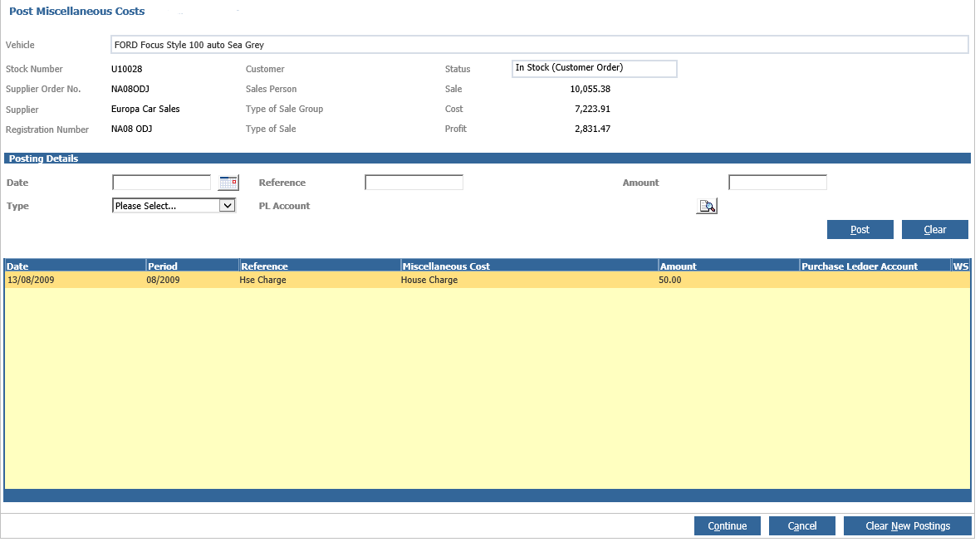The height and width of the screenshot is (542, 980).
Task: Sort by the Miscellaneous Cost column header
Action: point(529,266)
